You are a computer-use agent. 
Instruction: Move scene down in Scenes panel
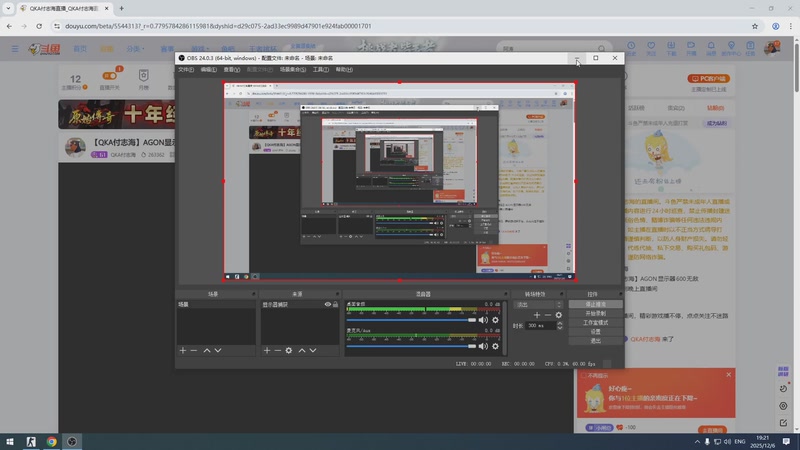pos(218,351)
